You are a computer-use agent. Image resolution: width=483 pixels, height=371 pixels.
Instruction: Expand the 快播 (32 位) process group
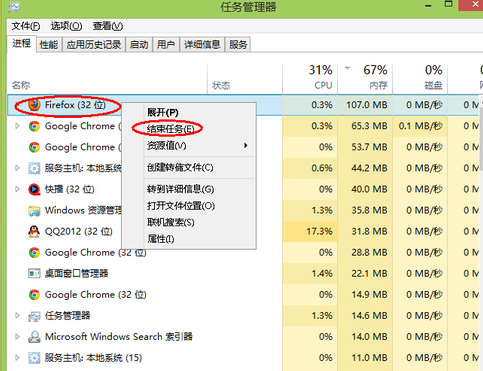17,189
